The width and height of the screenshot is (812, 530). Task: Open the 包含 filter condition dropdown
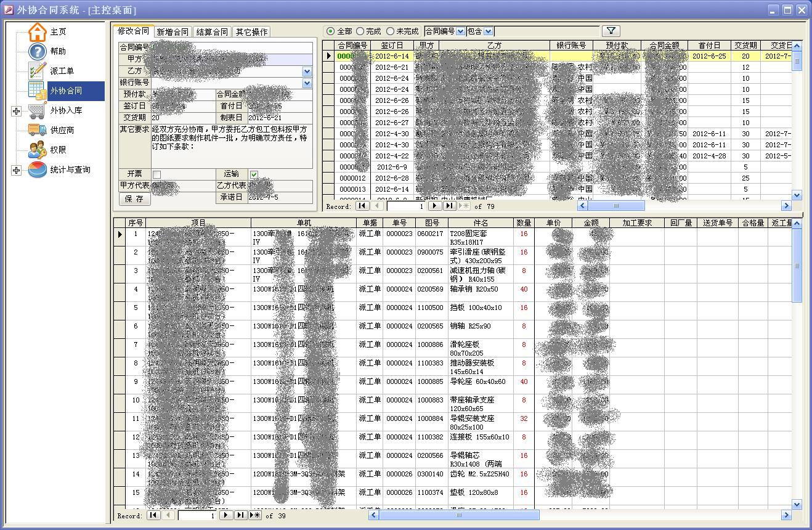[x=489, y=31]
